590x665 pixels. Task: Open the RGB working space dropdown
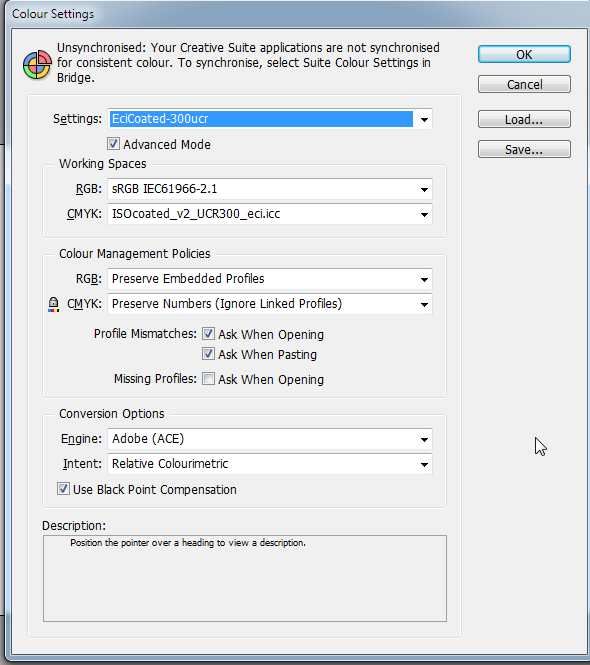tap(270, 189)
